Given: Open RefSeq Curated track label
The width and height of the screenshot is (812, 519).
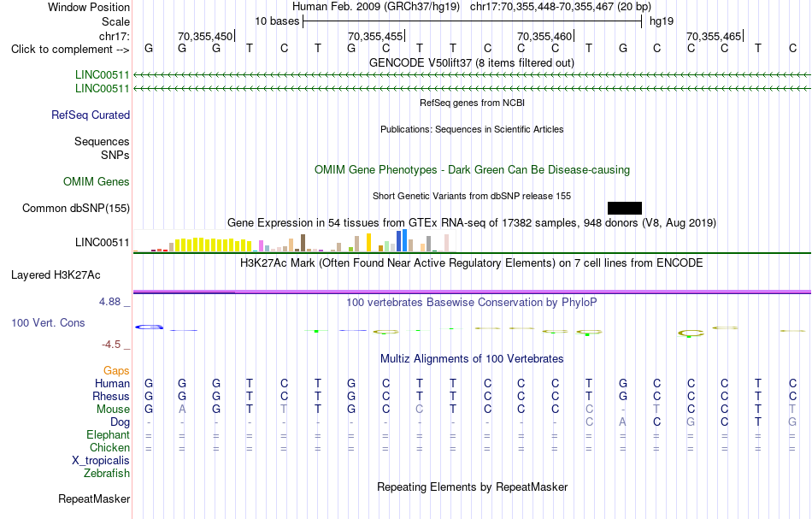Looking at the screenshot, I should (91, 115).
